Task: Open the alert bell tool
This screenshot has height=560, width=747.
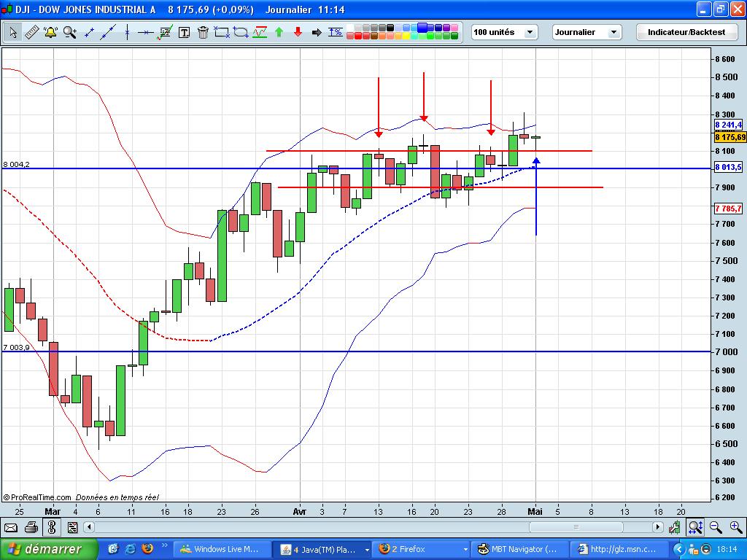Action: pyautogui.click(x=50, y=32)
